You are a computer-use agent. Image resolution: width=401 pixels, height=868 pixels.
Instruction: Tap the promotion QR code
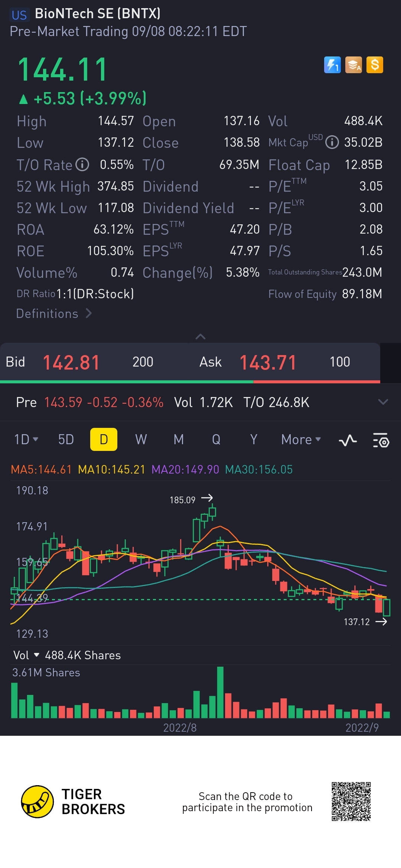tap(351, 802)
